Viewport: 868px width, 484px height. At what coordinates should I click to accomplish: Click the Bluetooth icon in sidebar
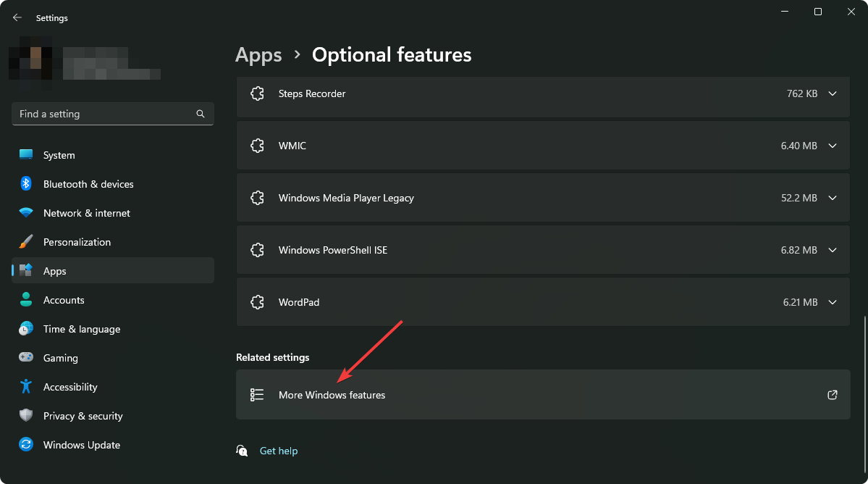pyautogui.click(x=26, y=184)
